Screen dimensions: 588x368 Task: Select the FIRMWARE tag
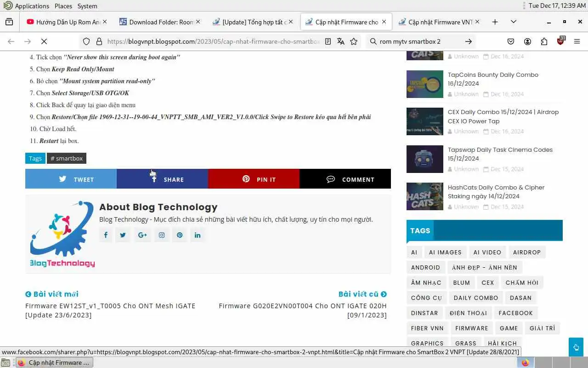point(472,328)
